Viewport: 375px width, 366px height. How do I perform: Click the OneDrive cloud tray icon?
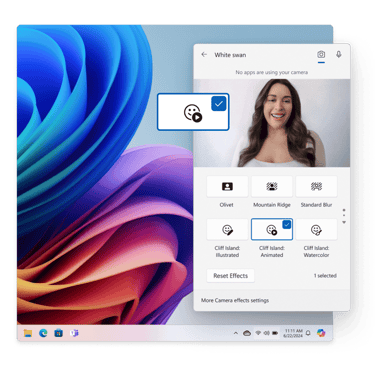pos(247,333)
